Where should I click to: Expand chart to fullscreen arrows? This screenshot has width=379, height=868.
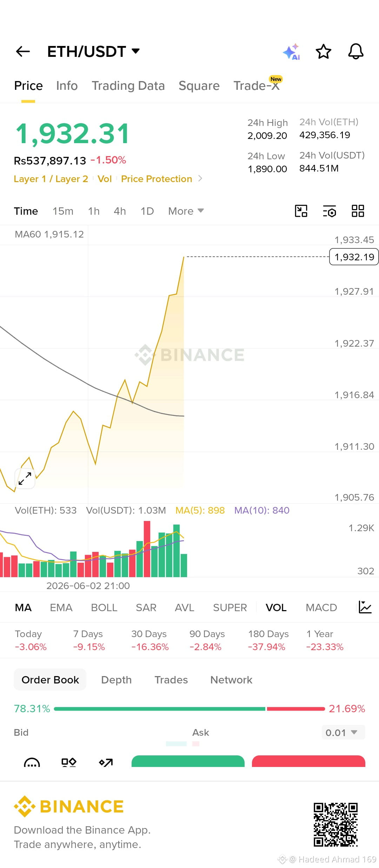point(25,479)
